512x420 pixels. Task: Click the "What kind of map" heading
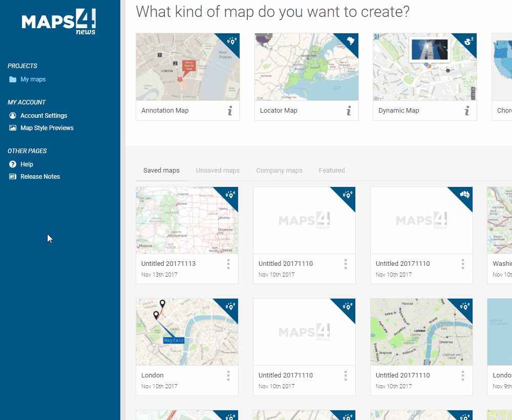pos(273,12)
